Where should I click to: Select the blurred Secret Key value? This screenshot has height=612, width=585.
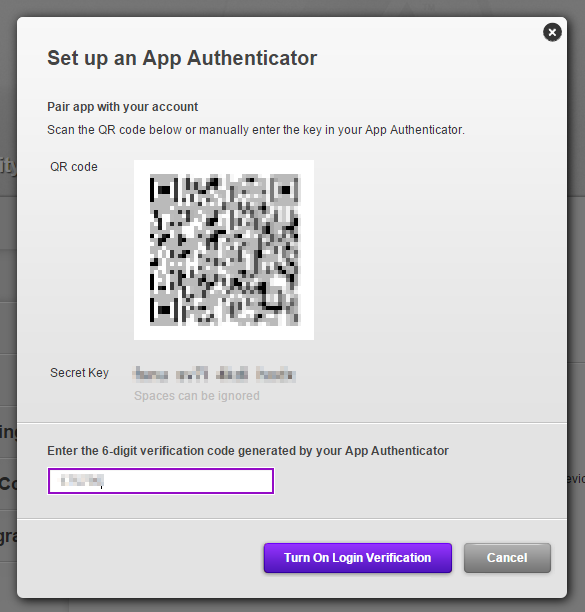(214, 374)
